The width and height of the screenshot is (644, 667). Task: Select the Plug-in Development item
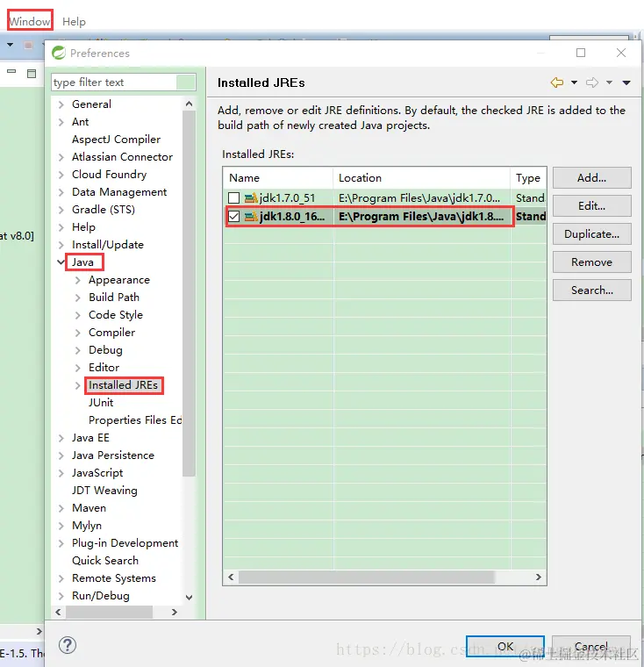coord(125,543)
